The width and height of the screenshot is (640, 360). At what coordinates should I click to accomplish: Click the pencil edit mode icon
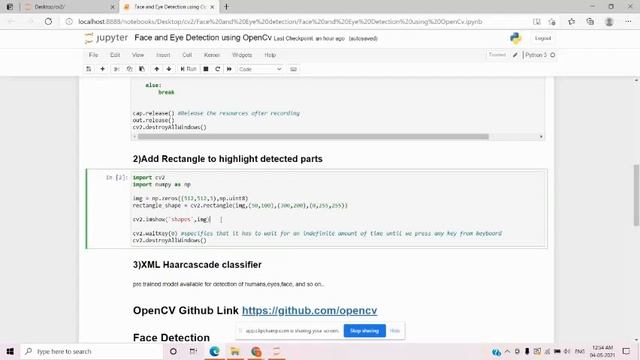point(515,55)
